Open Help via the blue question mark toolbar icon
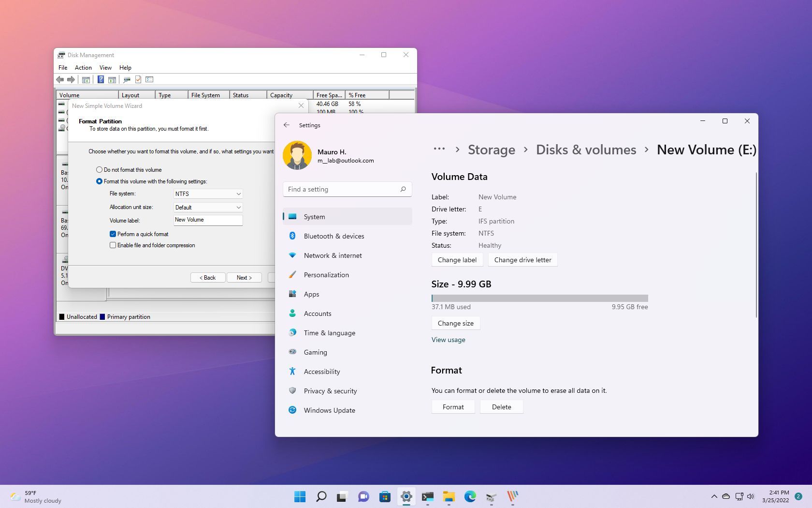Screen dimensions: 812x508 click(101, 79)
